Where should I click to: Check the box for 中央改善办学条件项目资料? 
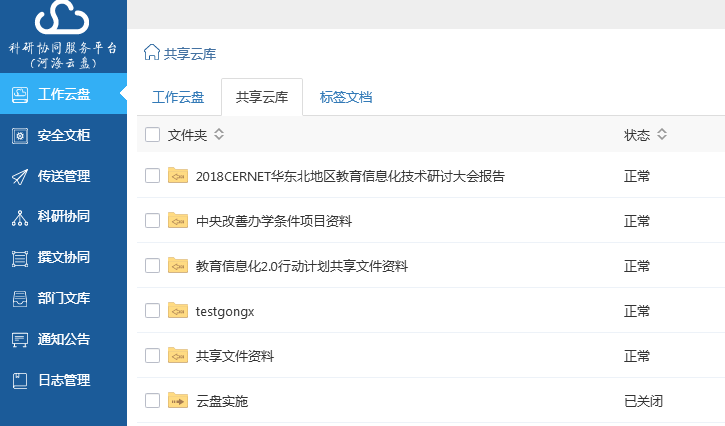coord(152,221)
